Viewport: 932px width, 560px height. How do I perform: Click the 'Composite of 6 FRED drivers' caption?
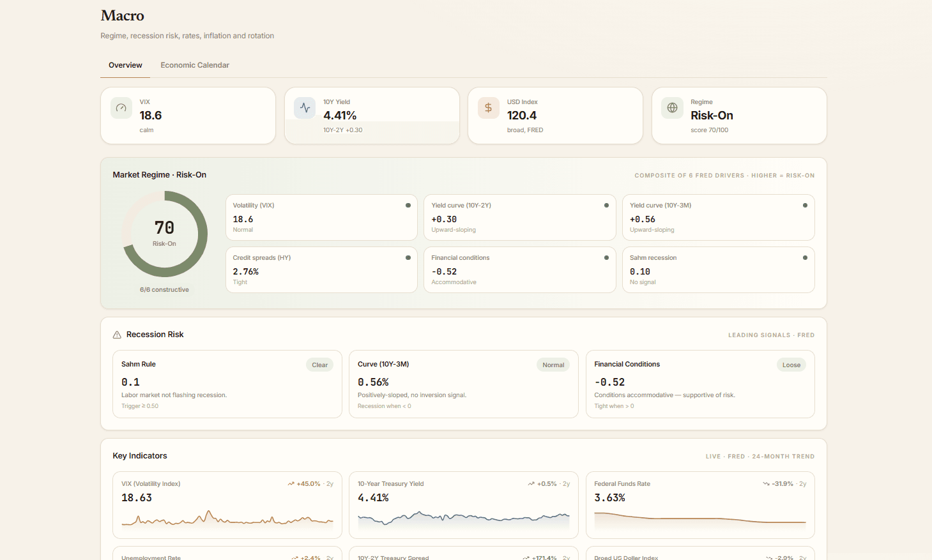[724, 176]
